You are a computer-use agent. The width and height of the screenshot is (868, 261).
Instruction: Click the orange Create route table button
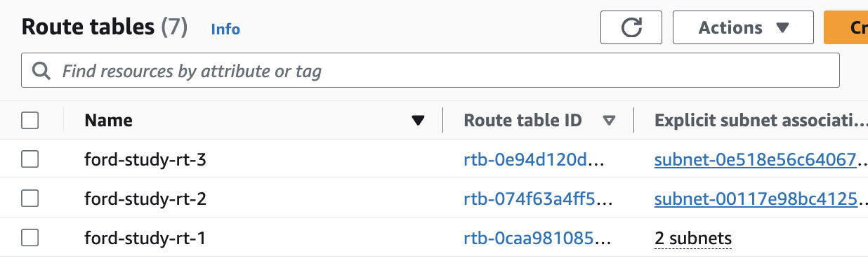[x=846, y=27]
